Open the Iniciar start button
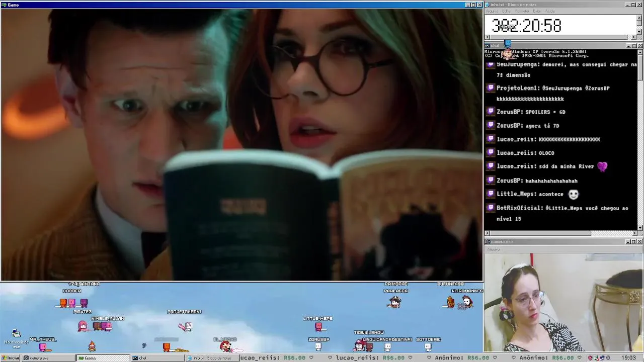This screenshot has width=644, height=362. [11, 358]
